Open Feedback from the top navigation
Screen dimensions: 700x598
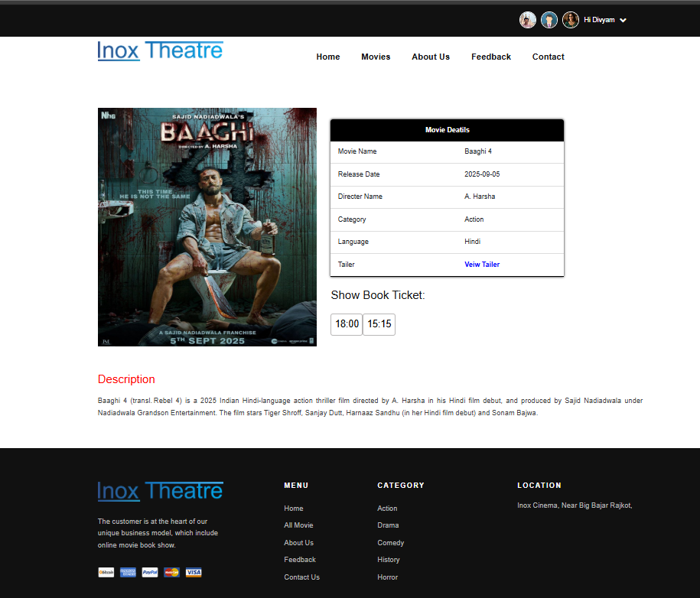click(x=491, y=57)
